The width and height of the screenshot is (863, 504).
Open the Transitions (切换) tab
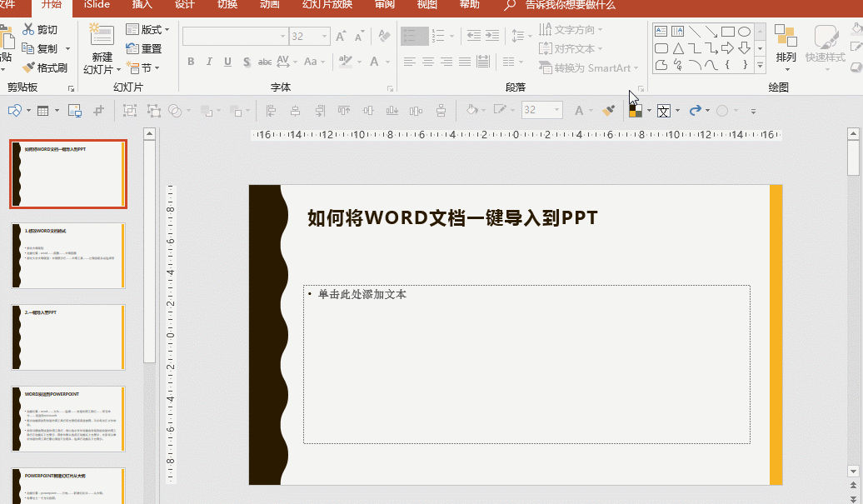[x=227, y=5]
